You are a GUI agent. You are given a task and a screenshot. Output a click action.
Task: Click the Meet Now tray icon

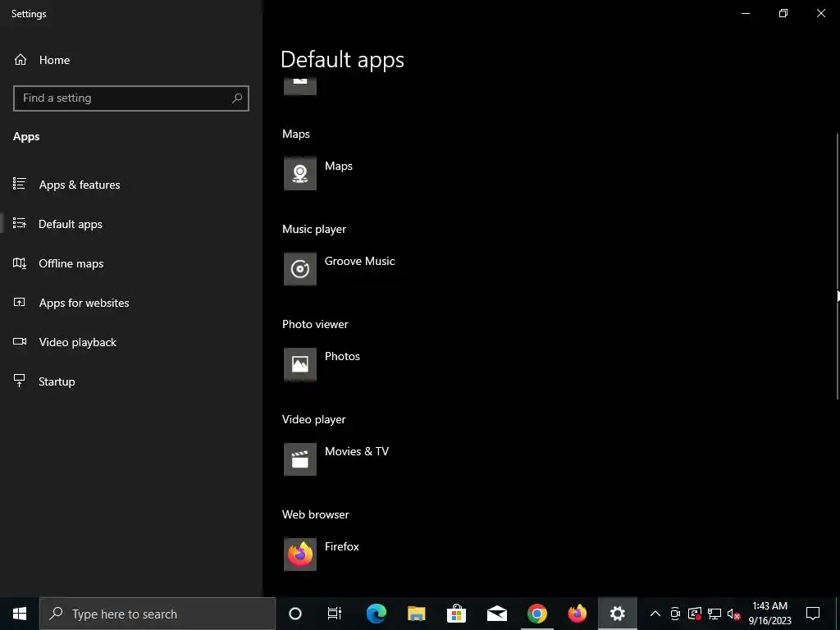[675, 614]
